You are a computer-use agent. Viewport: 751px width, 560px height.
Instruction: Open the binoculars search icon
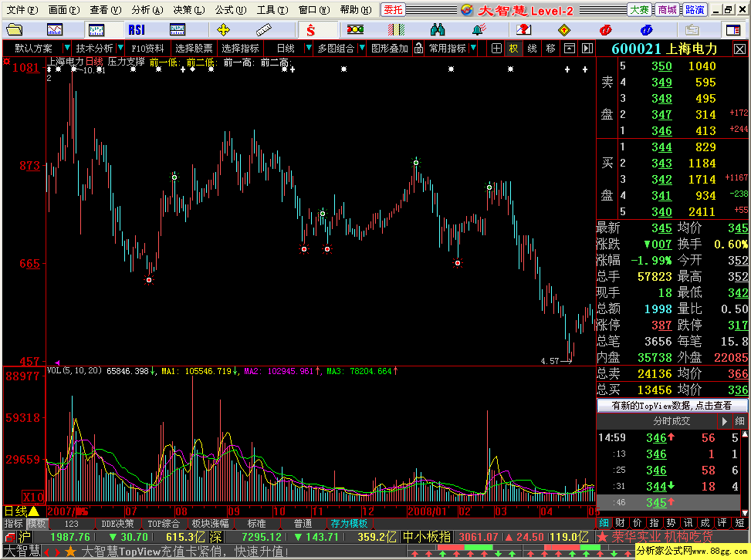[x=438, y=30]
